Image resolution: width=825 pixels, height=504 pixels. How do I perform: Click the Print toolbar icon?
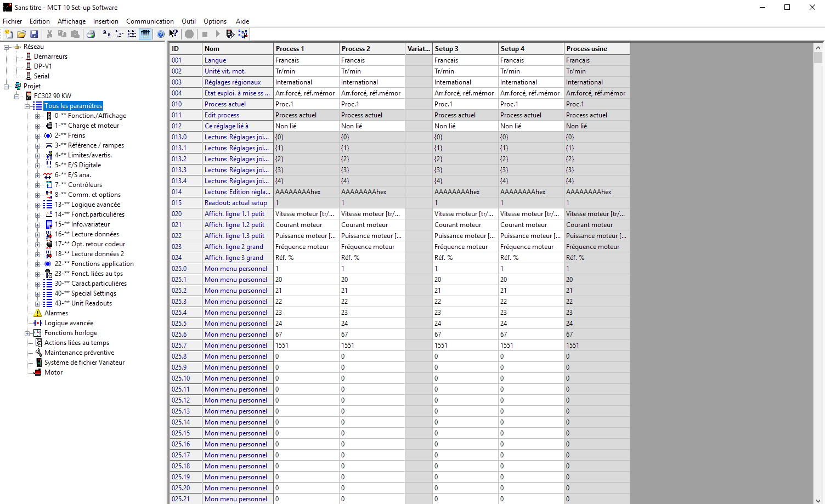click(x=91, y=34)
